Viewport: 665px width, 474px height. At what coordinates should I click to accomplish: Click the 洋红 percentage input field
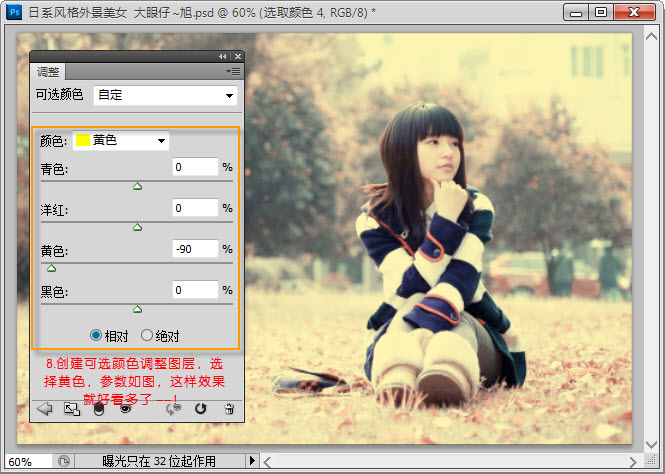tap(196, 208)
